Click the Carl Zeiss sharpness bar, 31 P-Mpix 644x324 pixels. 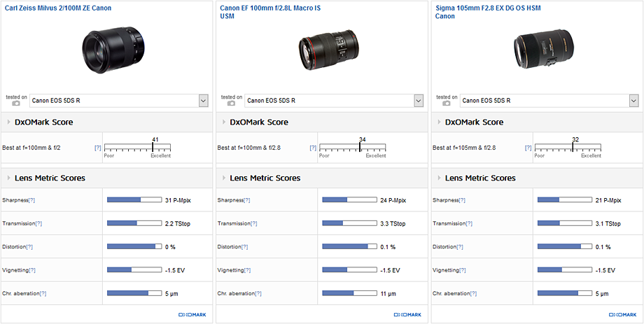pyautogui.click(x=134, y=200)
